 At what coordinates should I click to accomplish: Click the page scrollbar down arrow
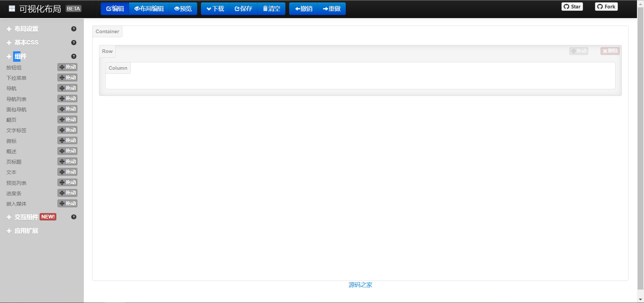pyautogui.click(x=640, y=299)
